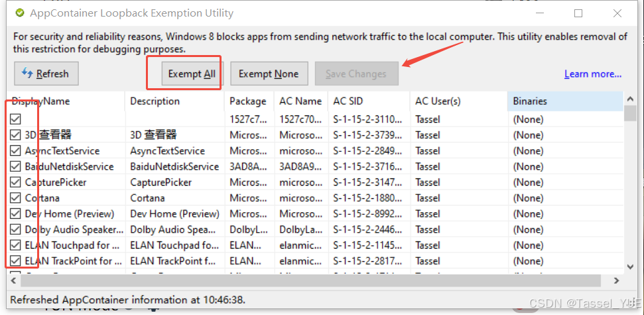Click the Refresh button
The height and width of the screenshot is (315, 644).
coord(46,74)
